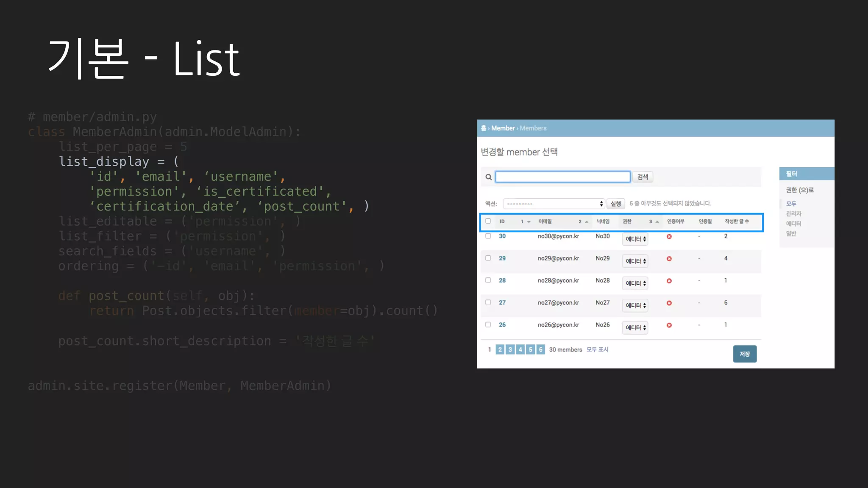Open the 에디터 permission dropdown for no30@pycon.kr

tap(635, 239)
